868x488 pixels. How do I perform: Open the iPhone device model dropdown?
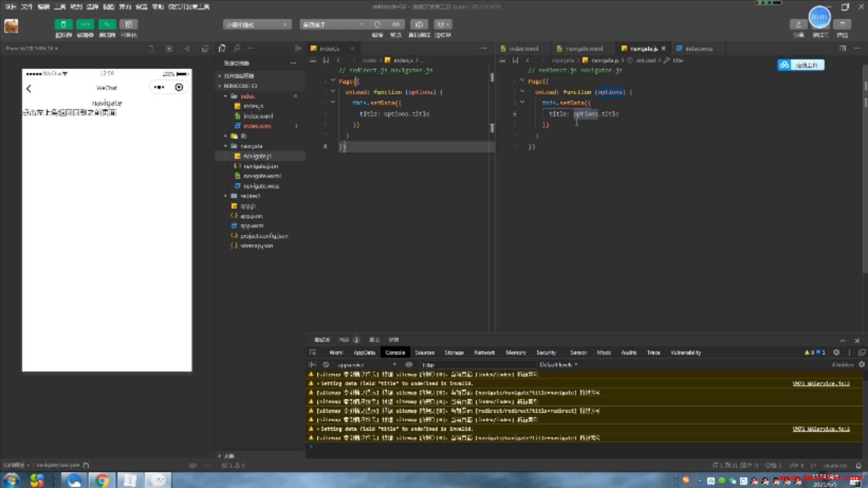coord(32,48)
